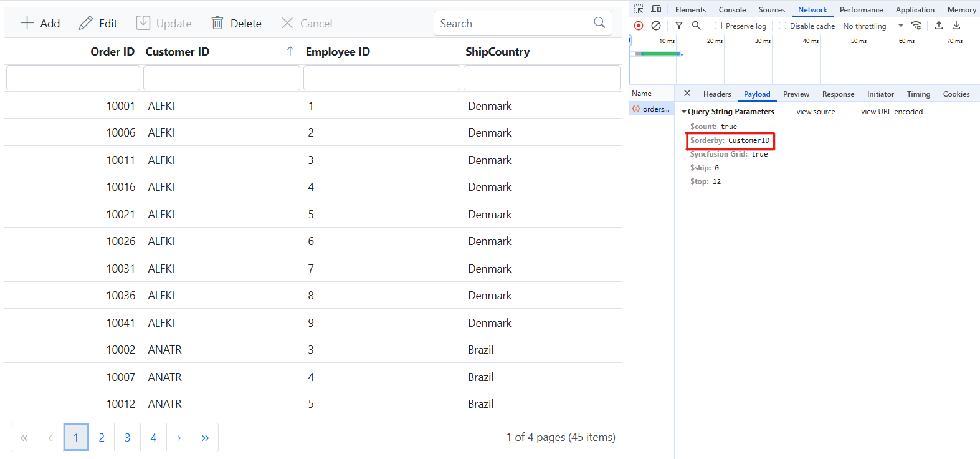The height and width of the screenshot is (459, 980).
Task: Click the import HAR upload icon
Action: pyautogui.click(x=939, y=26)
